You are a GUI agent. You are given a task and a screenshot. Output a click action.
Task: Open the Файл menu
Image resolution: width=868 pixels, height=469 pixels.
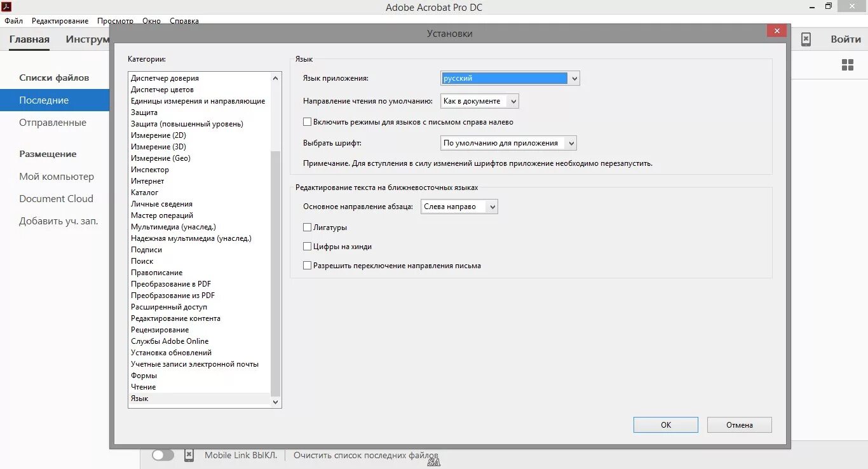[x=13, y=21]
